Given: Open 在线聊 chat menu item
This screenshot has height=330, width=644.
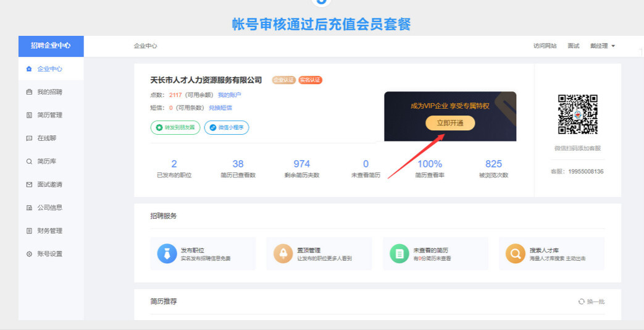Looking at the screenshot, I should pos(46,138).
